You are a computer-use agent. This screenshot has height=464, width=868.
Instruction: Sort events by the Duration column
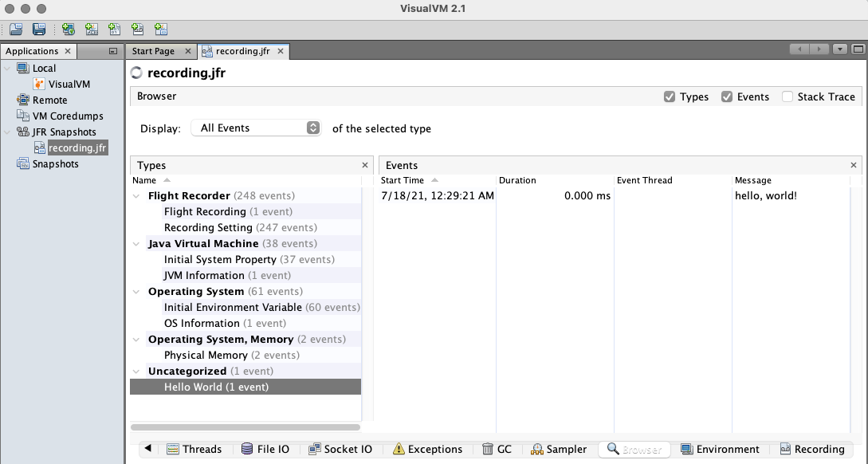click(x=517, y=180)
